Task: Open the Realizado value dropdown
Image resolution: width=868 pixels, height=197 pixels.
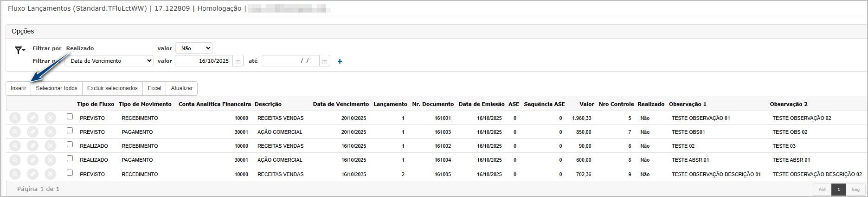Action: [x=194, y=48]
